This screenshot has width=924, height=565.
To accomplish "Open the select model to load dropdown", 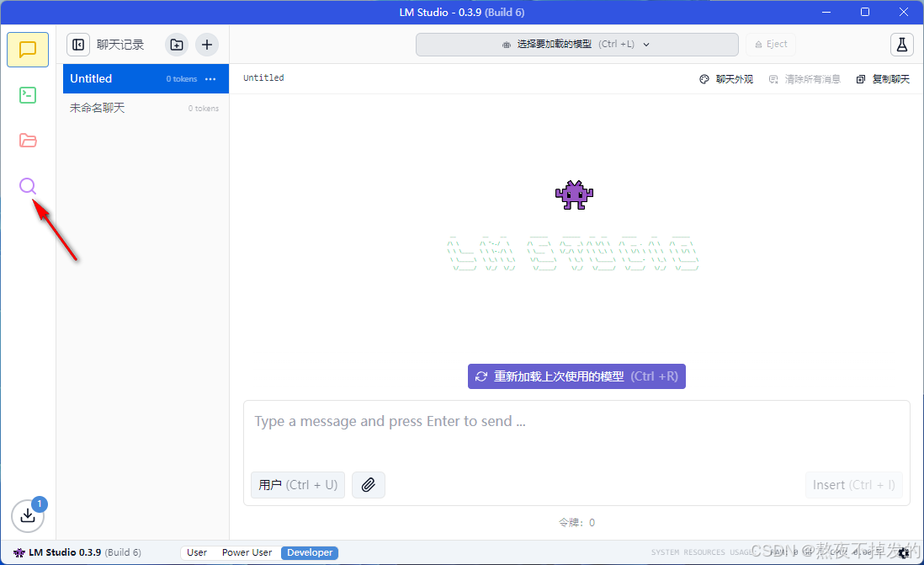I will click(x=577, y=45).
